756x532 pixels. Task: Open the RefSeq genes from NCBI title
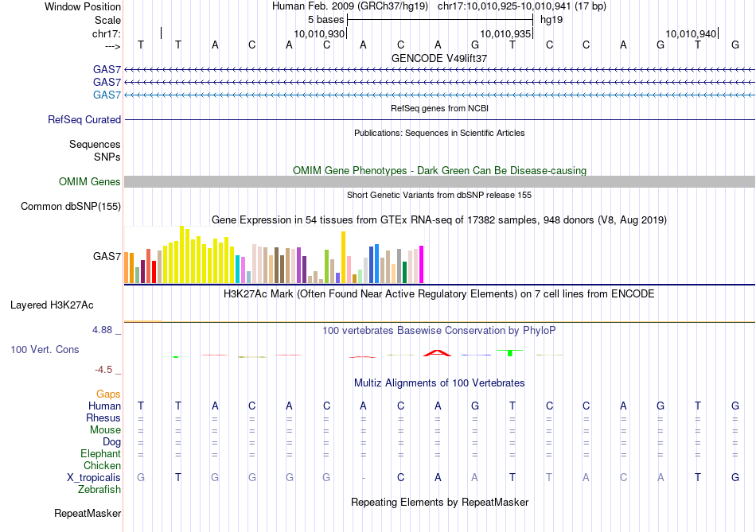[439, 108]
